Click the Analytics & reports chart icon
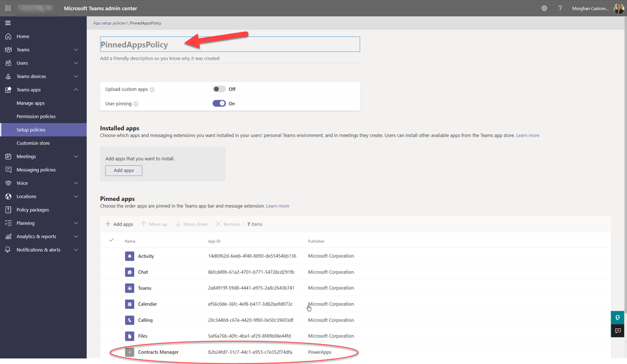The image size is (627, 364). (8, 237)
